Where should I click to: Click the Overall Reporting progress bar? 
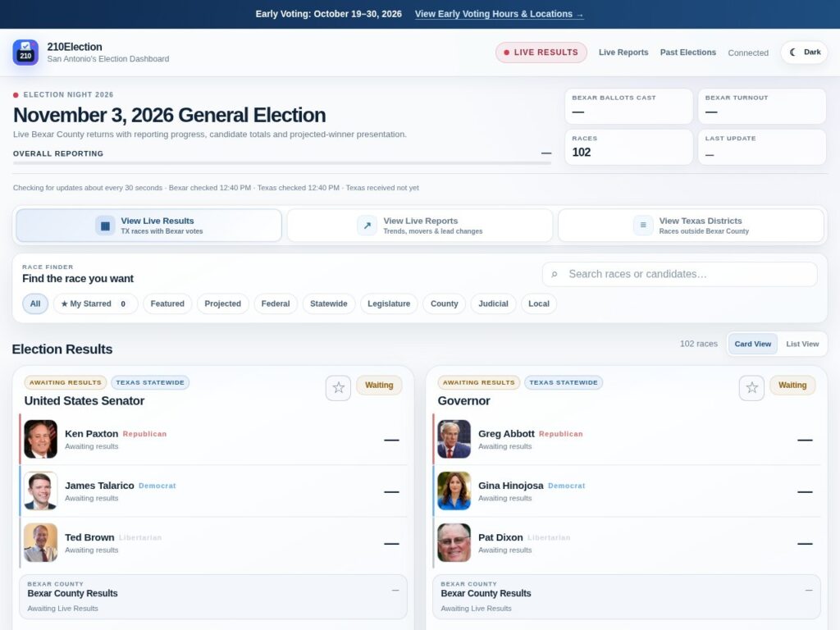point(282,163)
